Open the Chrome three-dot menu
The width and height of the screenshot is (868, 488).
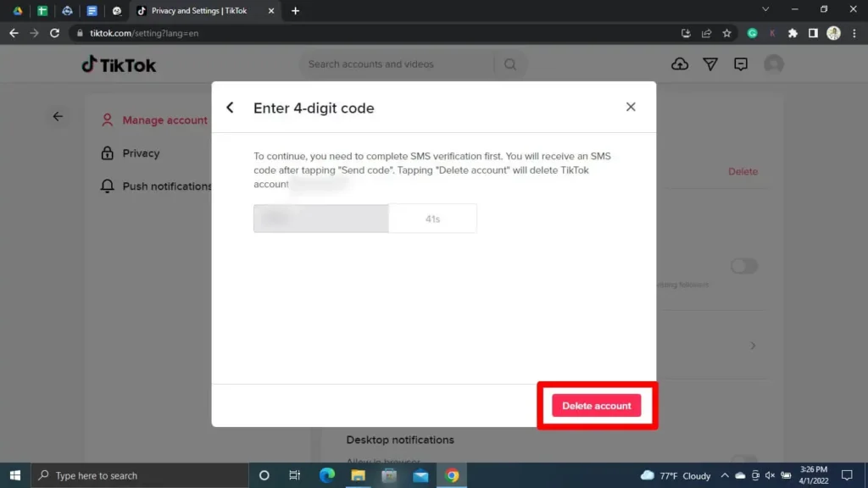click(x=854, y=33)
